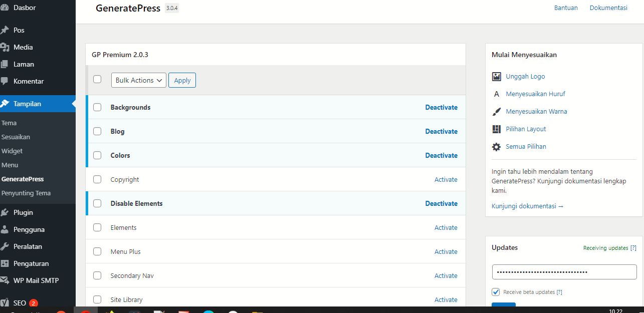Open the Menyesuaikan Warna link
Image resolution: width=644 pixels, height=313 pixels.
tap(537, 112)
